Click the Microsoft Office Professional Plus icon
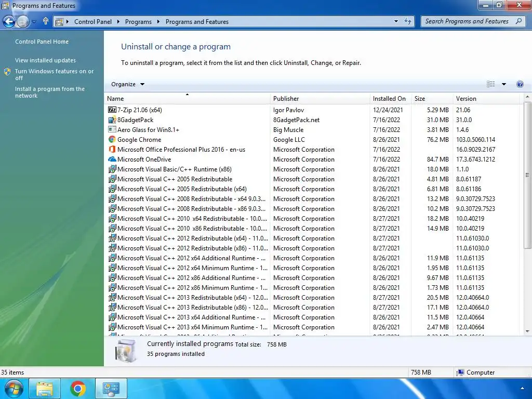The height and width of the screenshot is (399, 532). point(112,149)
